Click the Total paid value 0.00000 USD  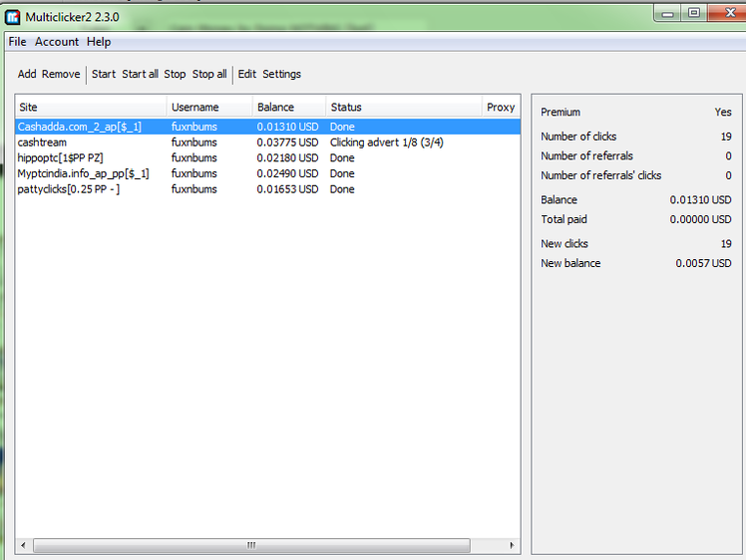(701, 219)
